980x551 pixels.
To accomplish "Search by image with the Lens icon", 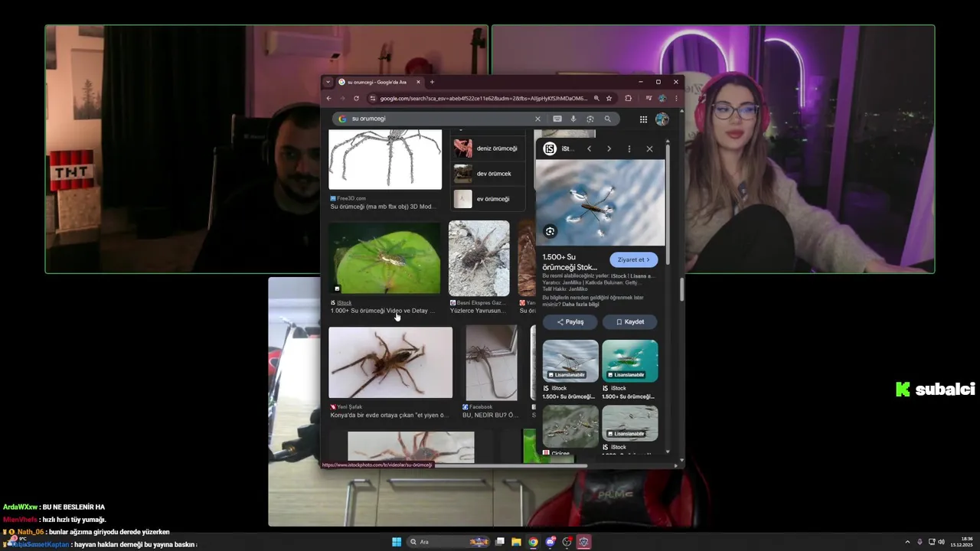I will [x=590, y=119].
